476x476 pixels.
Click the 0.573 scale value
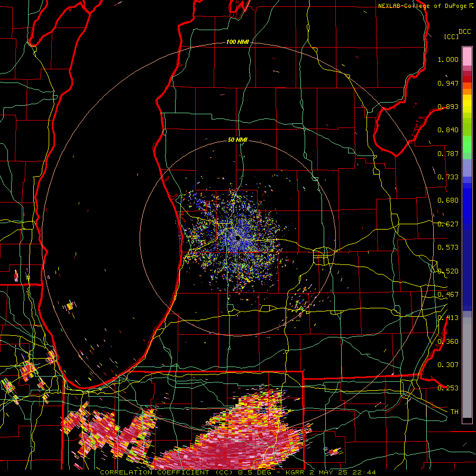click(x=448, y=248)
